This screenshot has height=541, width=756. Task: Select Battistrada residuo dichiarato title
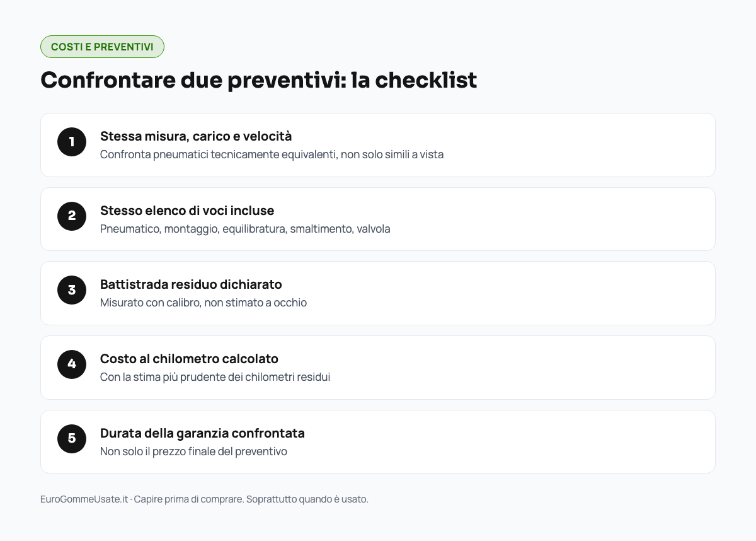191,284
